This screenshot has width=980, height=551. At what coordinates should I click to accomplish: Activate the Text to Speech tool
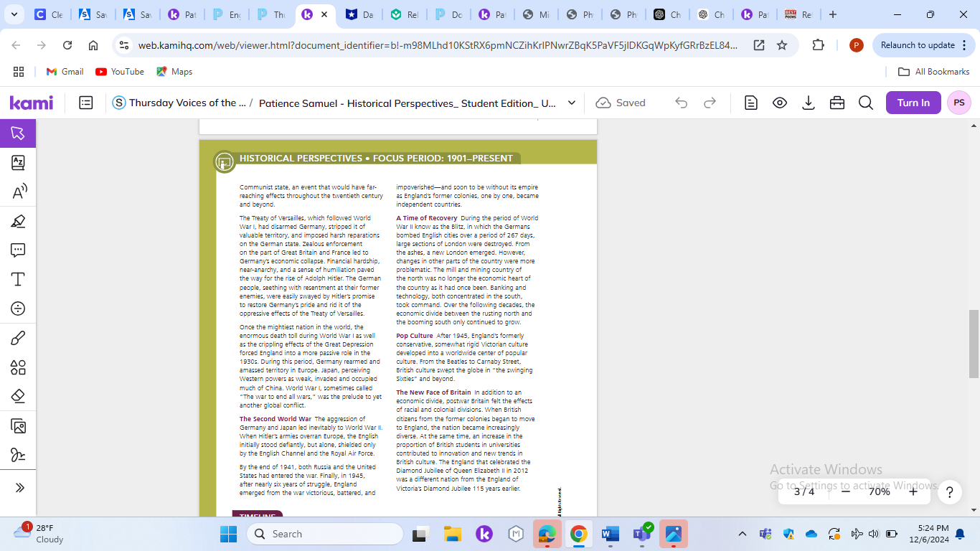click(18, 192)
